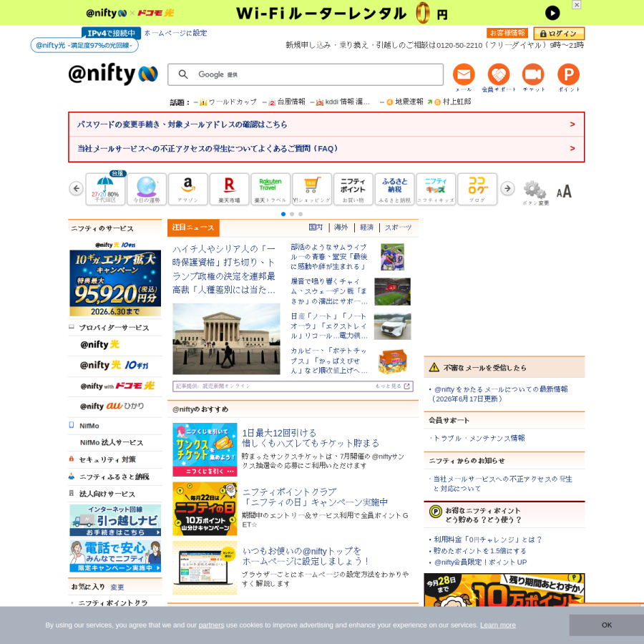Click the お客様情報 button
The width and height of the screenshot is (644, 644).
507,33
